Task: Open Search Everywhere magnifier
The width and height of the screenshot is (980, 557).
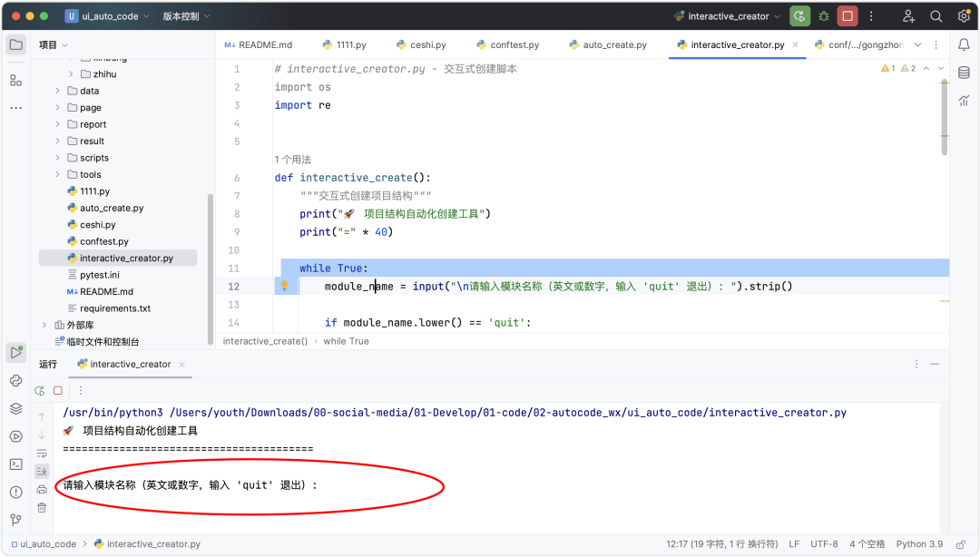Action: pos(936,16)
